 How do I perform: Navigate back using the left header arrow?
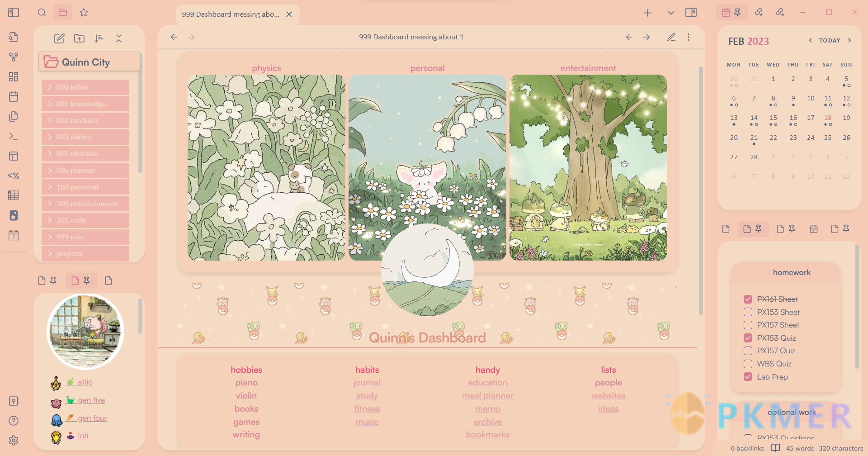pos(174,37)
